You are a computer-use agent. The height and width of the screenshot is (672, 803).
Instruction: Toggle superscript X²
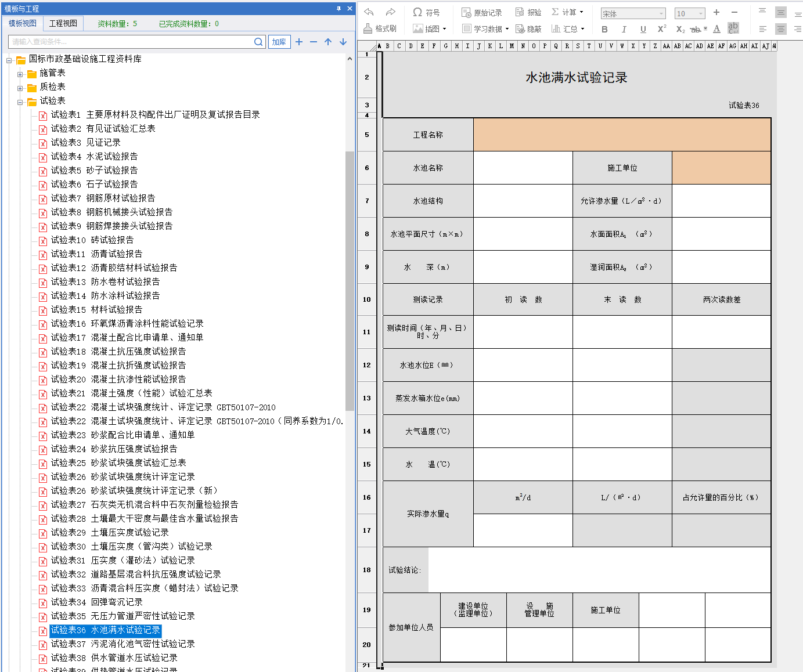tap(662, 29)
